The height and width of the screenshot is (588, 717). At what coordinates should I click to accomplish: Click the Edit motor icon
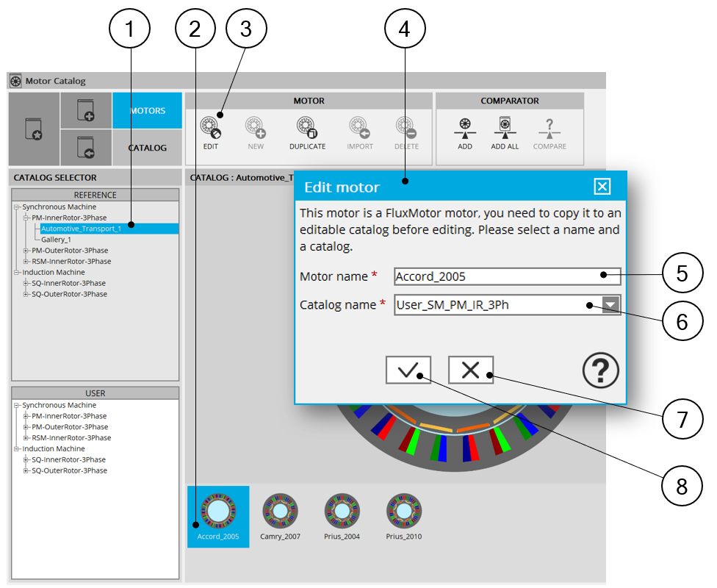point(211,129)
